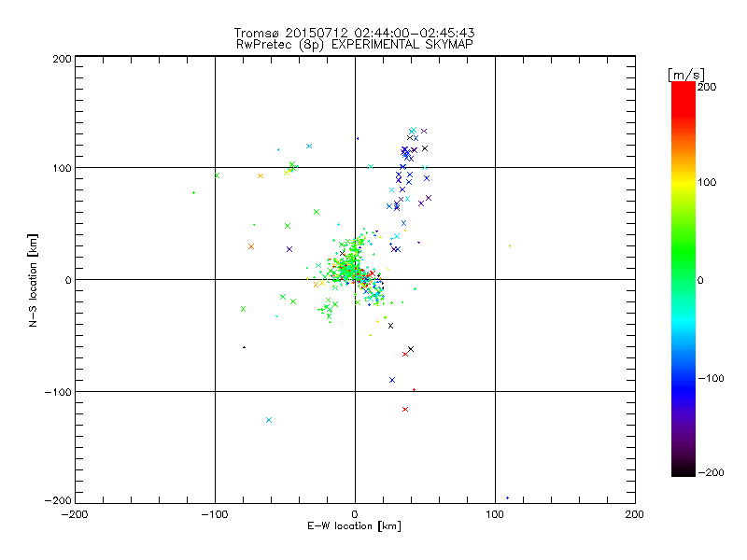Click the -100 tick label on the N-S axis
Image resolution: width=747 pixels, height=560 pixels.
(58, 392)
